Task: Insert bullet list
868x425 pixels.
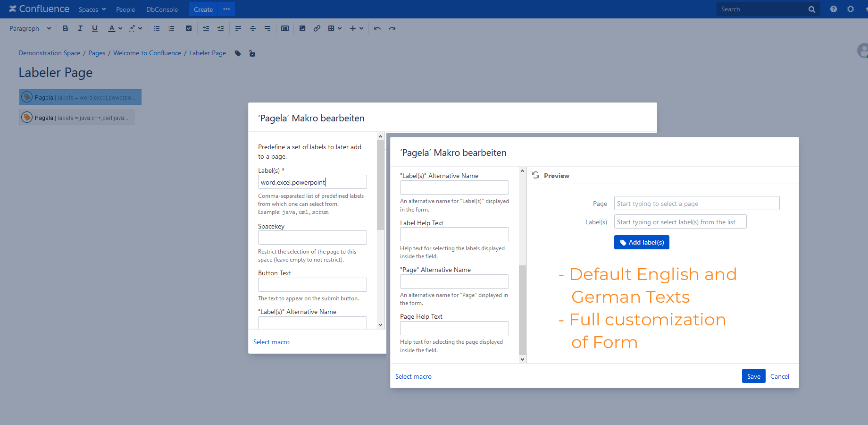Action: (157, 28)
